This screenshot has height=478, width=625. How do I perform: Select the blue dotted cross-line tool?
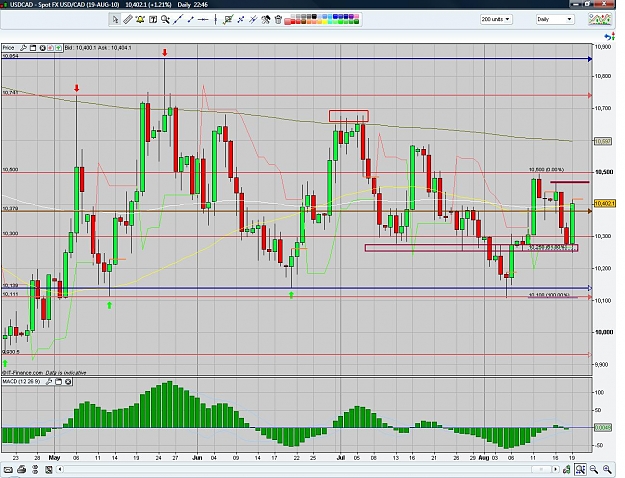point(240,20)
